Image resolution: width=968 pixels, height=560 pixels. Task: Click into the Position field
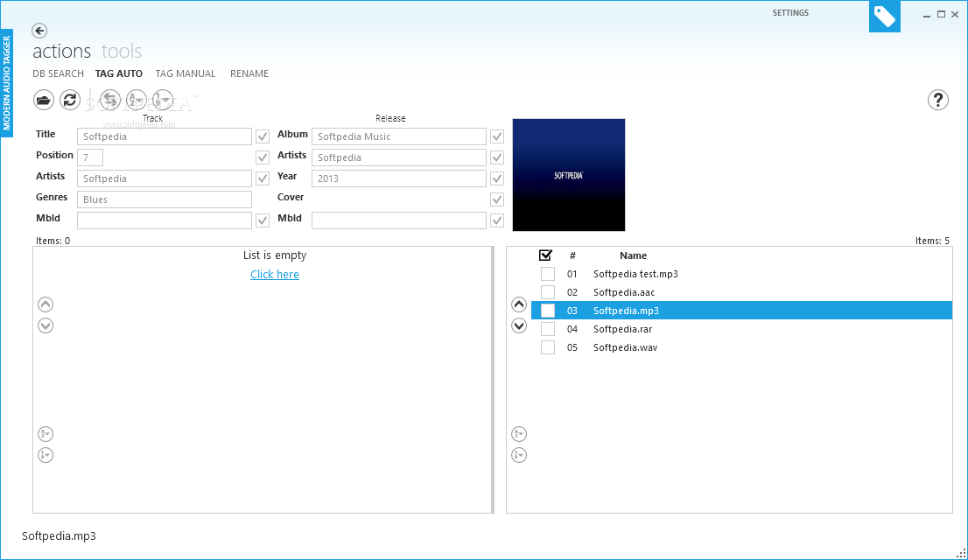(x=90, y=157)
